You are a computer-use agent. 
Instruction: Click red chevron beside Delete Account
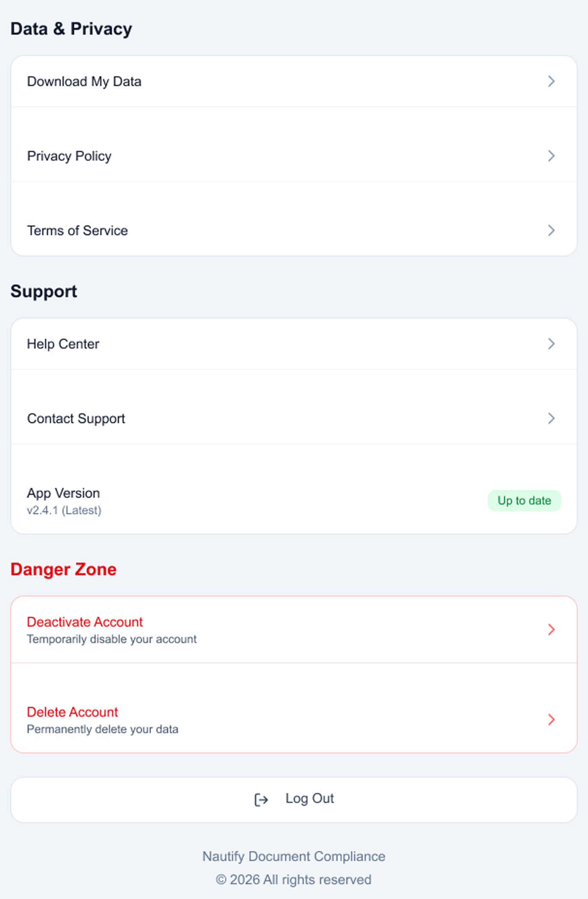point(551,720)
